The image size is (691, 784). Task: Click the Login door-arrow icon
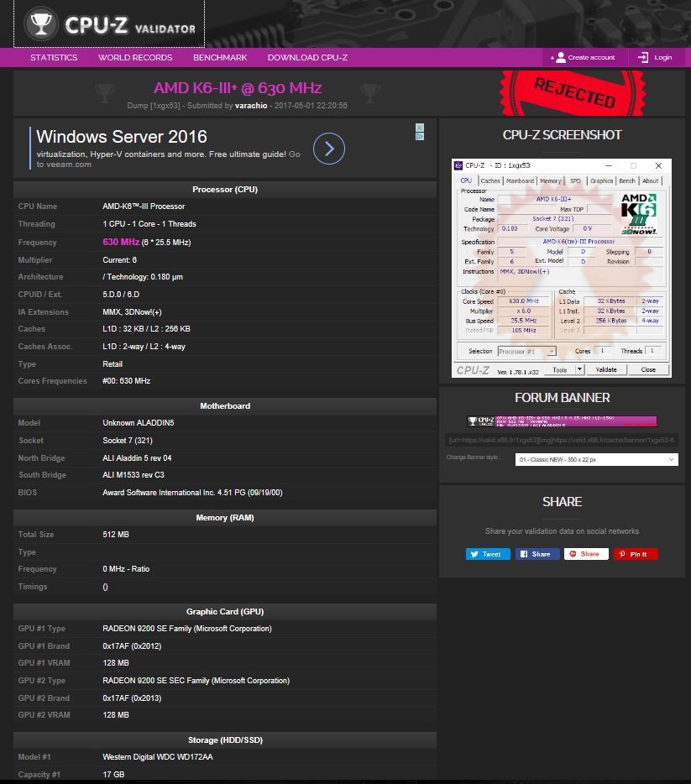(643, 58)
